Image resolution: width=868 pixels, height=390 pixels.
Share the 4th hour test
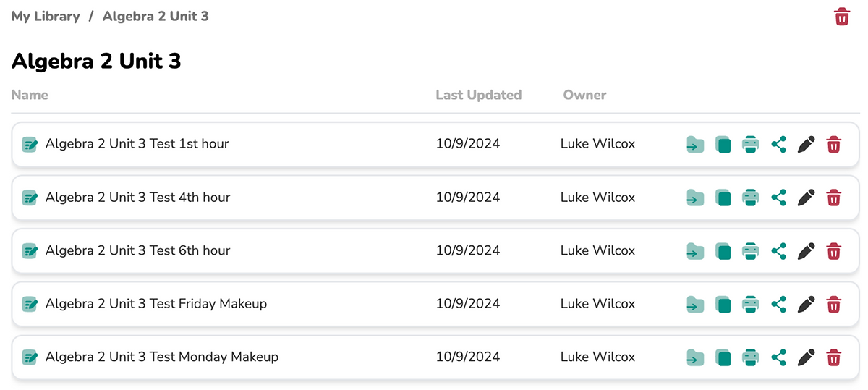pyautogui.click(x=778, y=198)
